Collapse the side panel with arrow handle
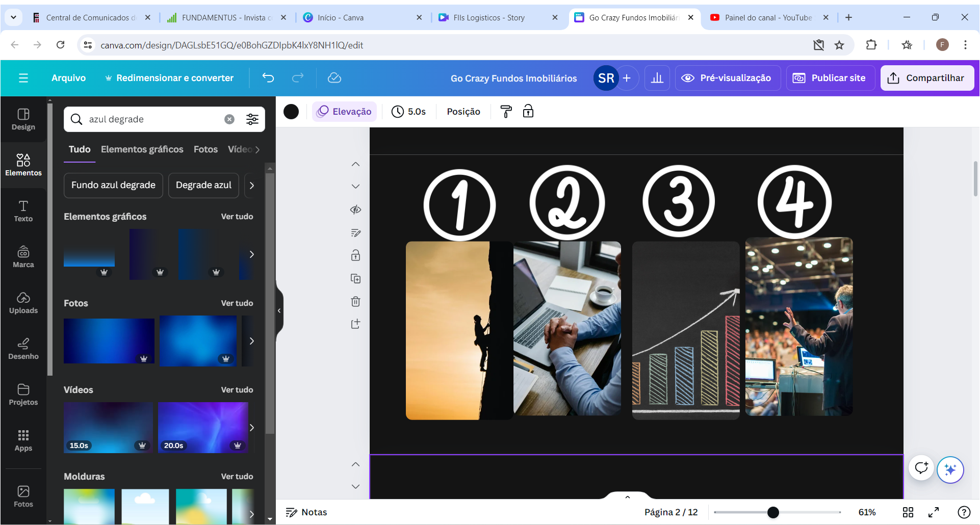 click(279, 310)
